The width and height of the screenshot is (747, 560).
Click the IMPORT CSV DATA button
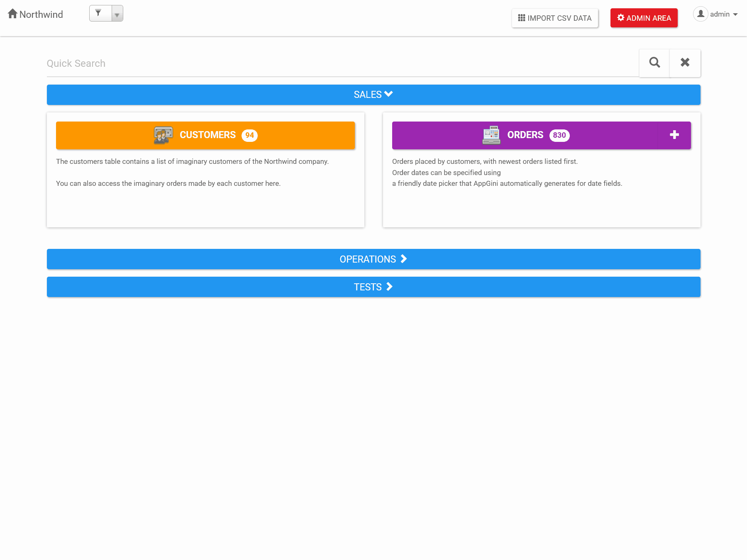pyautogui.click(x=555, y=18)
